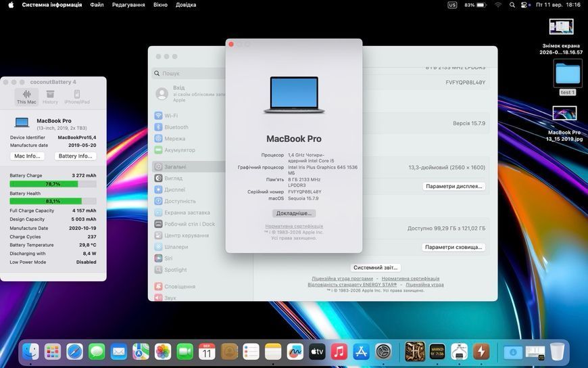The height and width of the screenshot is (368, 588).
Task: Select Wi-Fi in System Settings sidebar
Action: point(189,116)
